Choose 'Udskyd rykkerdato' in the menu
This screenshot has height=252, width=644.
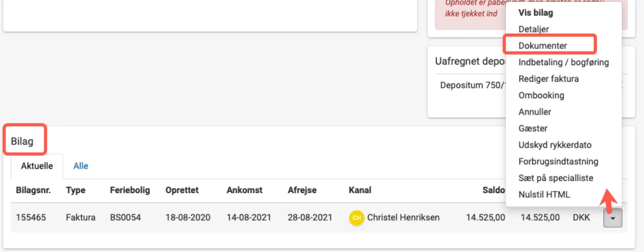[555, 145]
